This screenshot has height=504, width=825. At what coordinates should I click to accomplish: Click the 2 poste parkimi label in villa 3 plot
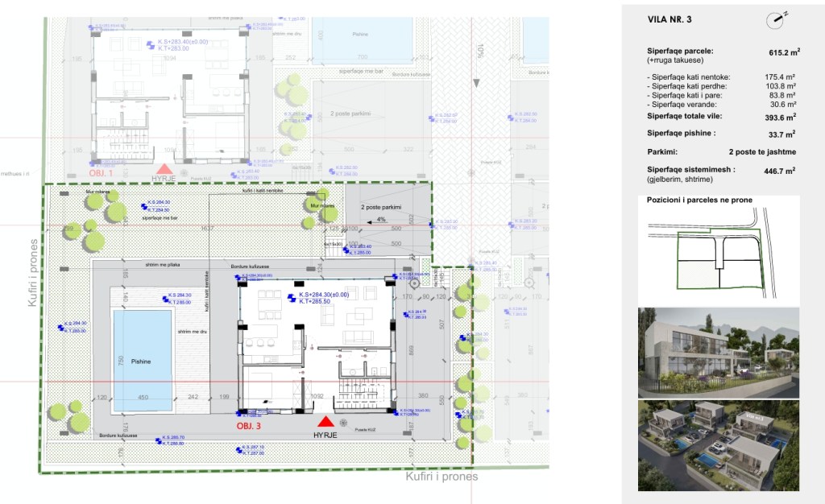(383, 208)
